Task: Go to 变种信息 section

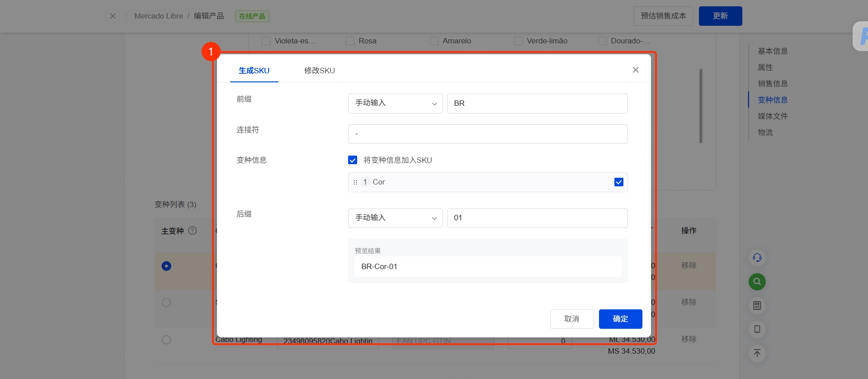Action: coord(773,100)
